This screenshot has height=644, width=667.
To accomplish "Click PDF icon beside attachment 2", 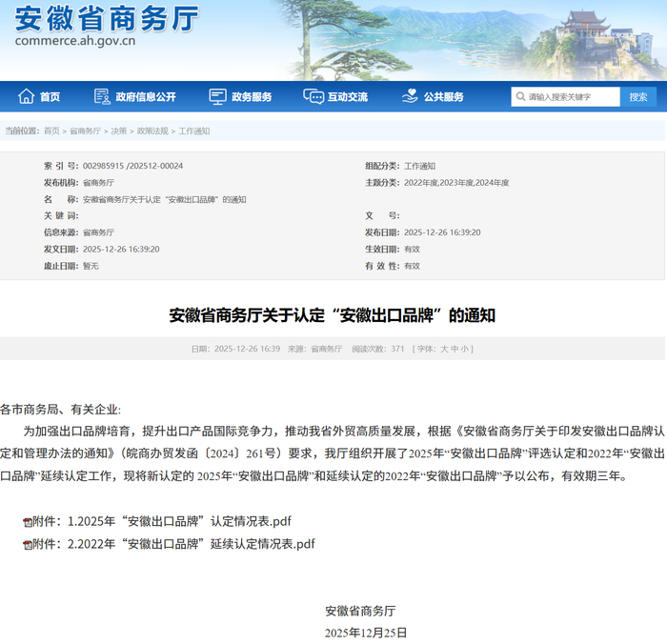I will pyautogui.click(x=28, y=545).
